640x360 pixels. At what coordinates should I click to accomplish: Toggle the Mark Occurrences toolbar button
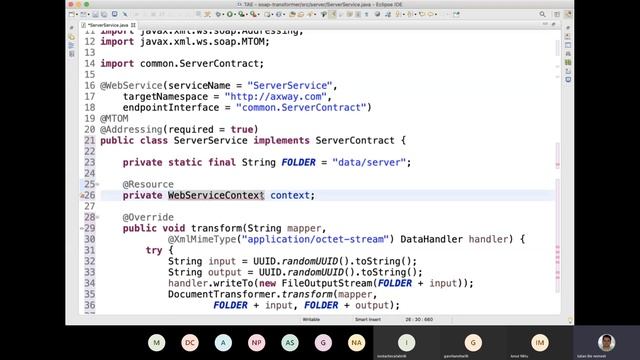coord(332,14)
